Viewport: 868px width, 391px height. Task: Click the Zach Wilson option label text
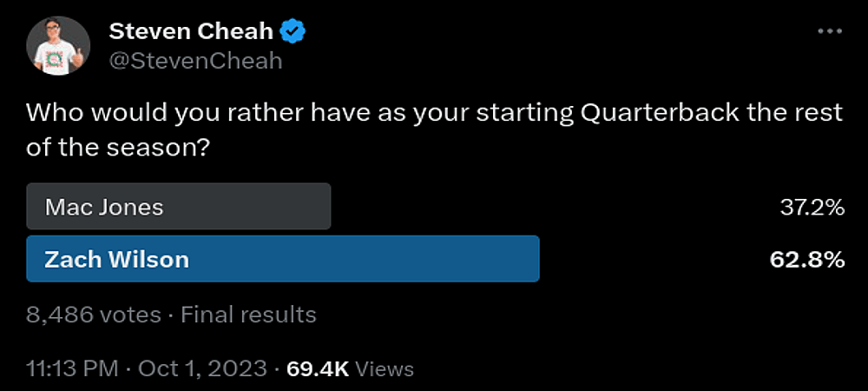[x=116, y=259]
